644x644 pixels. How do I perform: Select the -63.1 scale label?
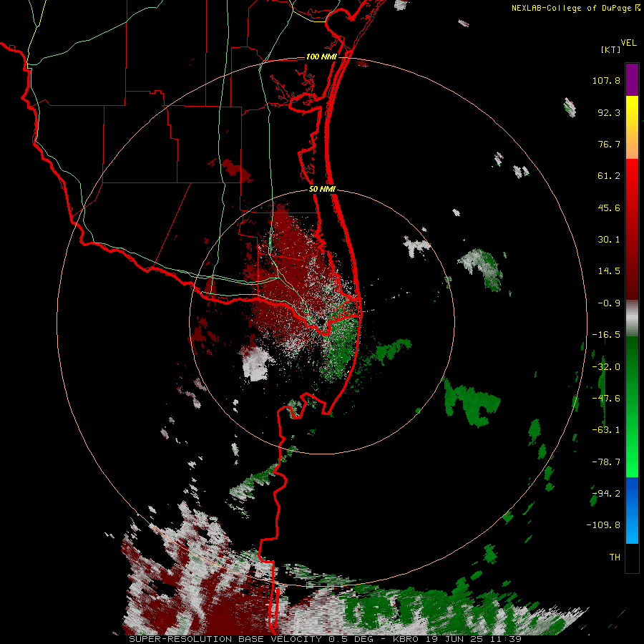(606, 430)
